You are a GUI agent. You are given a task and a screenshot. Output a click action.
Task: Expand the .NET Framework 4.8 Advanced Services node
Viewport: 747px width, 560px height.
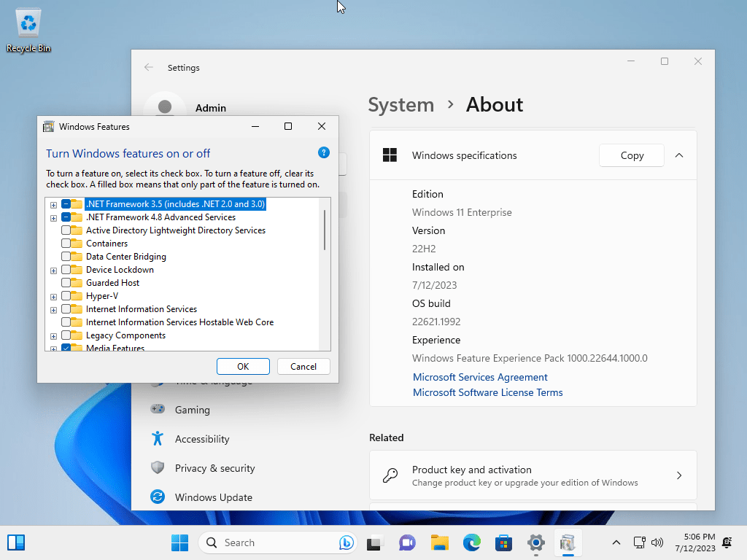click(53, 218)
